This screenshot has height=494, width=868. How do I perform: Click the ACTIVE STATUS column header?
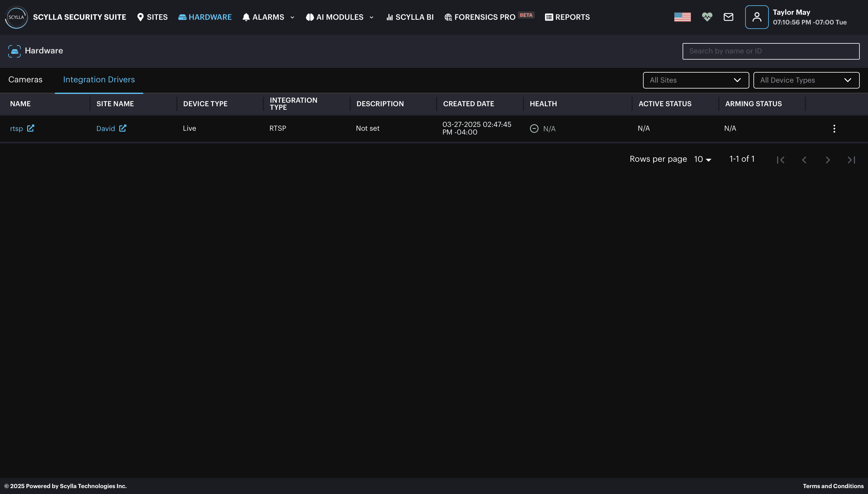tap(665, 104)
